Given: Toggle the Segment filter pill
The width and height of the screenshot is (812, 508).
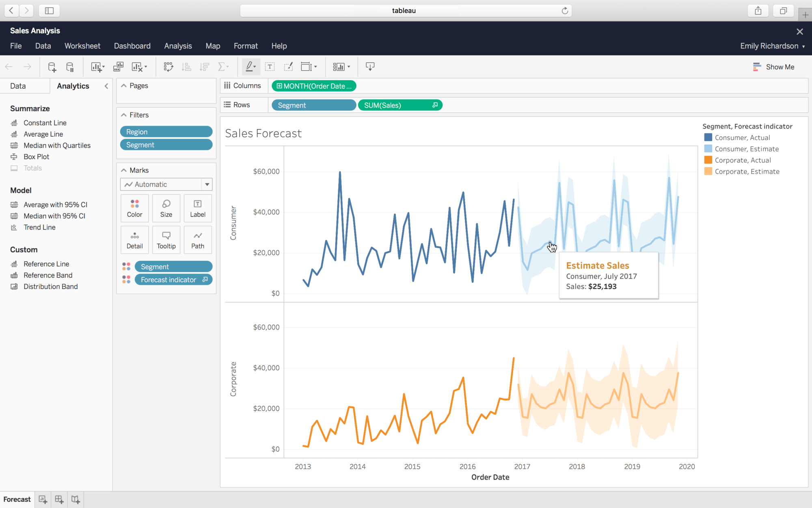Looking at the screenshot, I should coord(166,145).
